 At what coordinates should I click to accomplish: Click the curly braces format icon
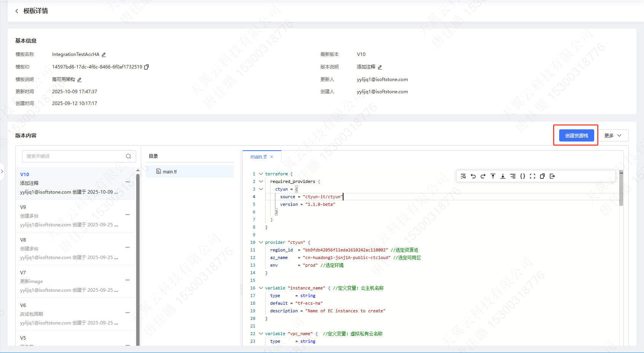[523, 176]
